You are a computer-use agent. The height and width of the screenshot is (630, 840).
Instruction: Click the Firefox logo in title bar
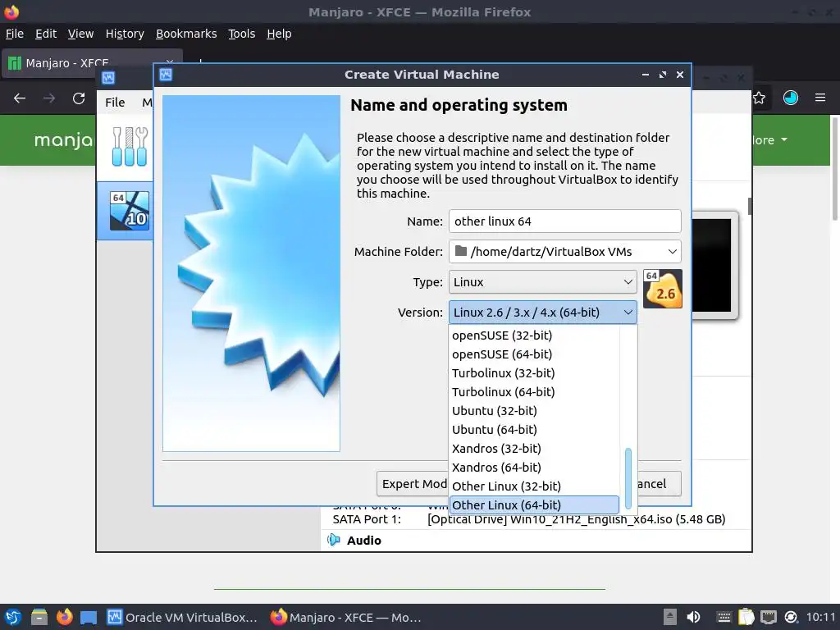(x=11, y=11)
